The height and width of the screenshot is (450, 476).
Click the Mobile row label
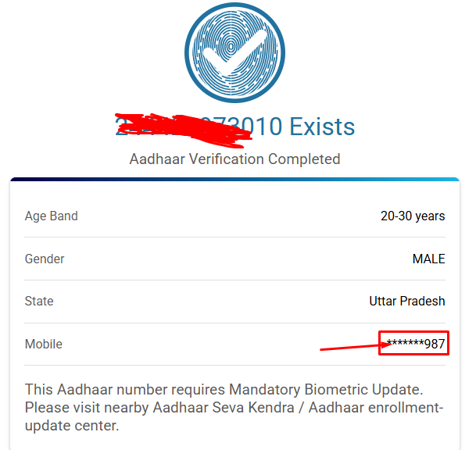(44, 344)
